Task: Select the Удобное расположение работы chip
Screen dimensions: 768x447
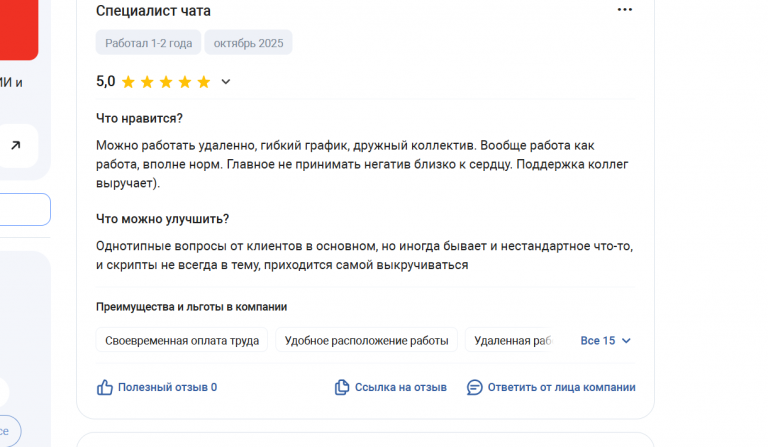Action: [x=366, y=341]
